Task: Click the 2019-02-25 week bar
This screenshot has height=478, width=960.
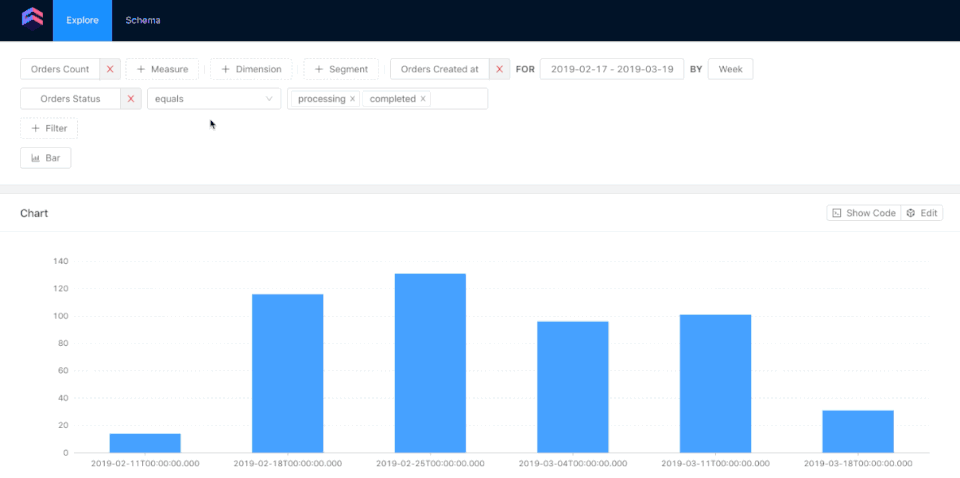Action: tap(430, 363)
